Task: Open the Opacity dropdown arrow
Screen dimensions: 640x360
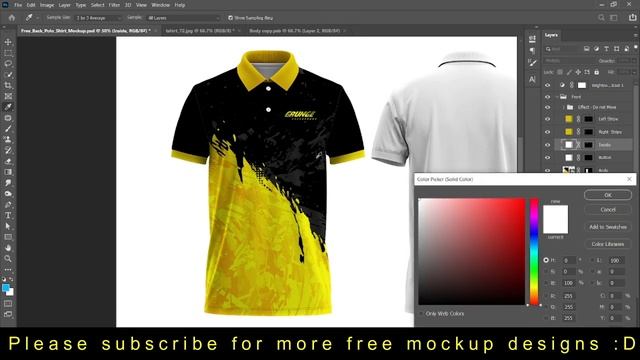Action: (633, 61)
